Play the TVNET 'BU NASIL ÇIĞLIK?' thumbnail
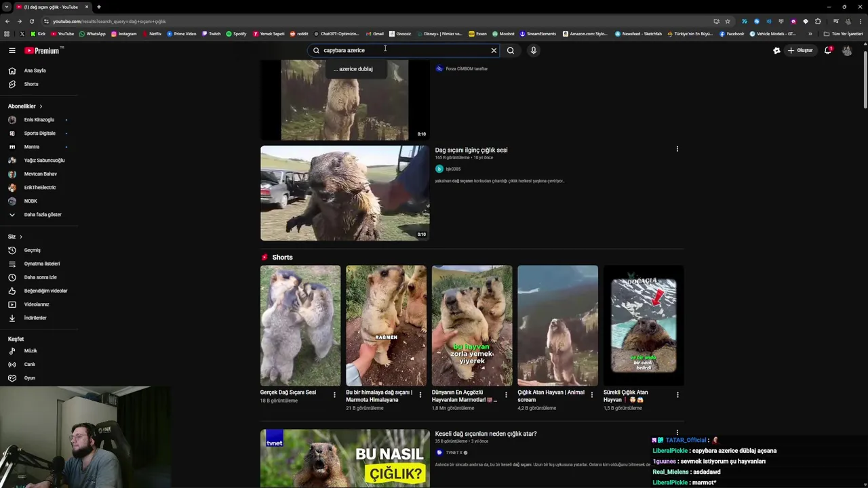This screenshot has height=488, width=868. pyautogui.click(x=344, y=458)
